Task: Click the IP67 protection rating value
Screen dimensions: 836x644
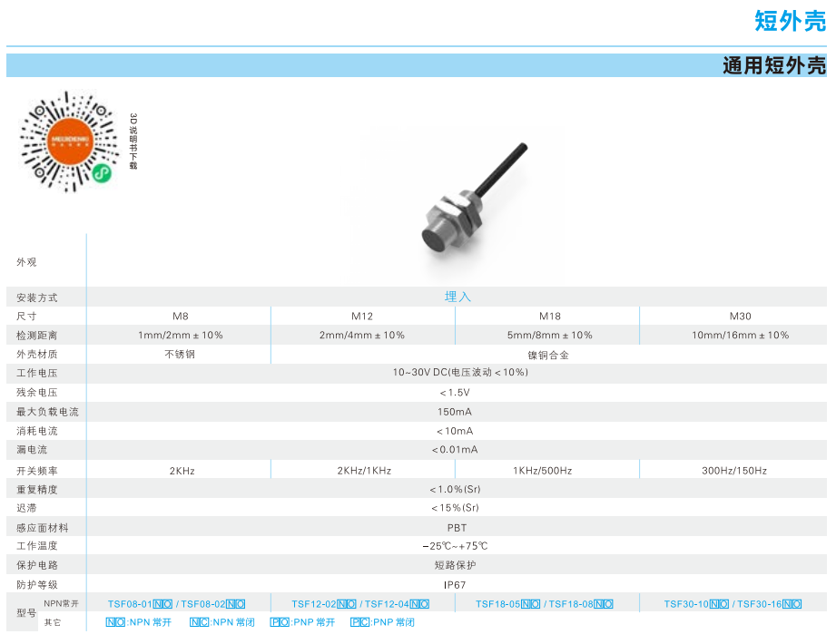Action: pyautogui.click(x=457, y=585)
